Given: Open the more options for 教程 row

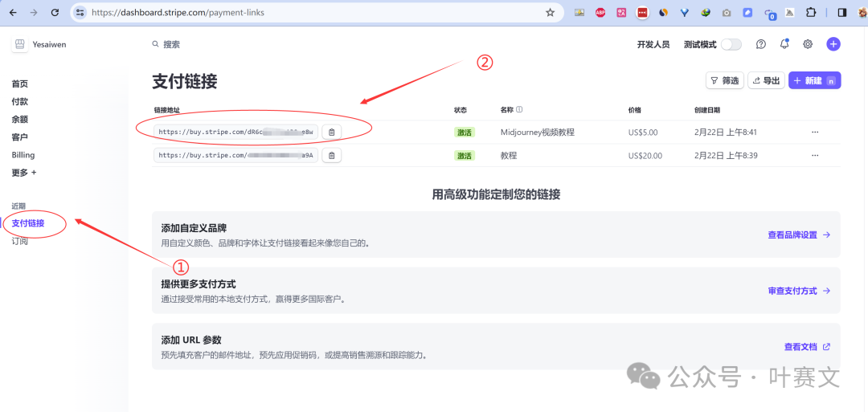Looking at the screenshot, I should 815,155.
